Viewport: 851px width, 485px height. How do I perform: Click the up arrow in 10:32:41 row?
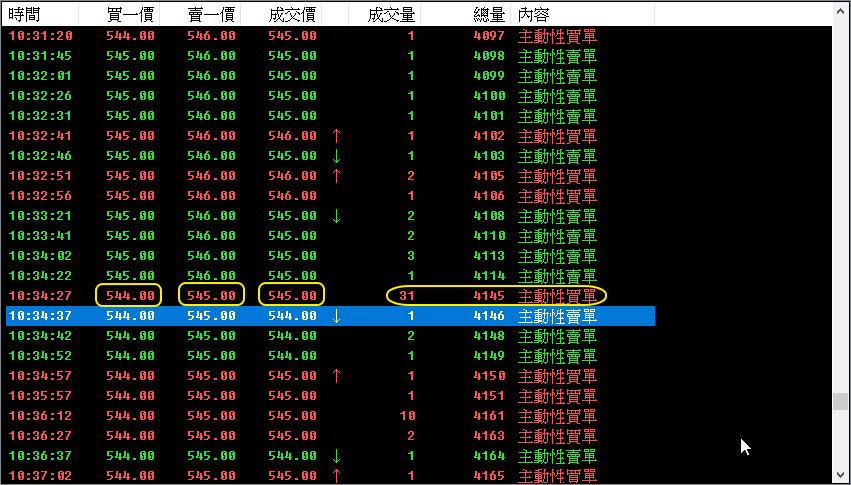(336, 136)
